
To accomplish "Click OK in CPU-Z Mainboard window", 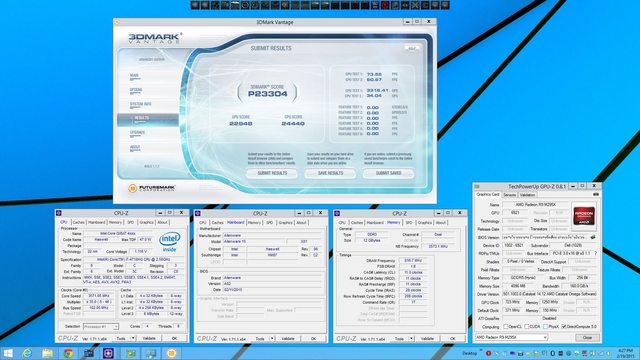I will point(313,339).
